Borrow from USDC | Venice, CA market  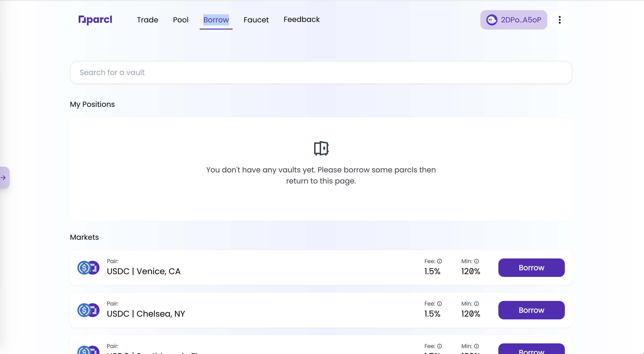531,268
